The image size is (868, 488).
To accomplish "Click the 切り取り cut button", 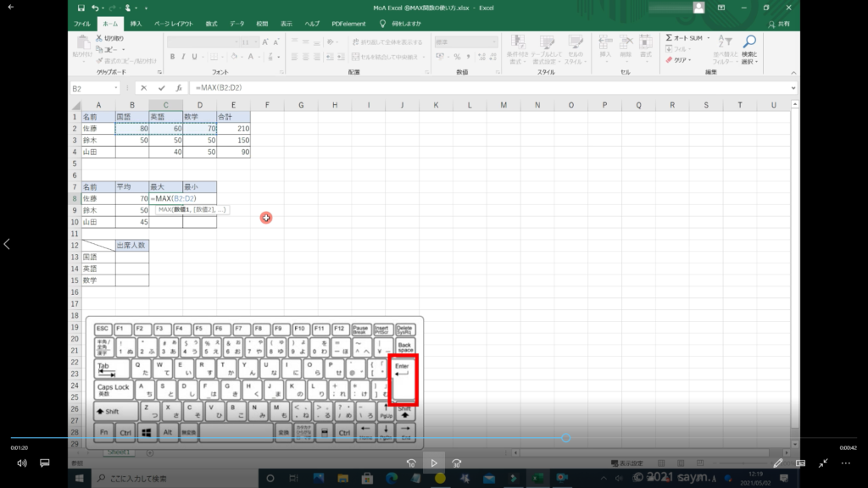I will point(108,38).
